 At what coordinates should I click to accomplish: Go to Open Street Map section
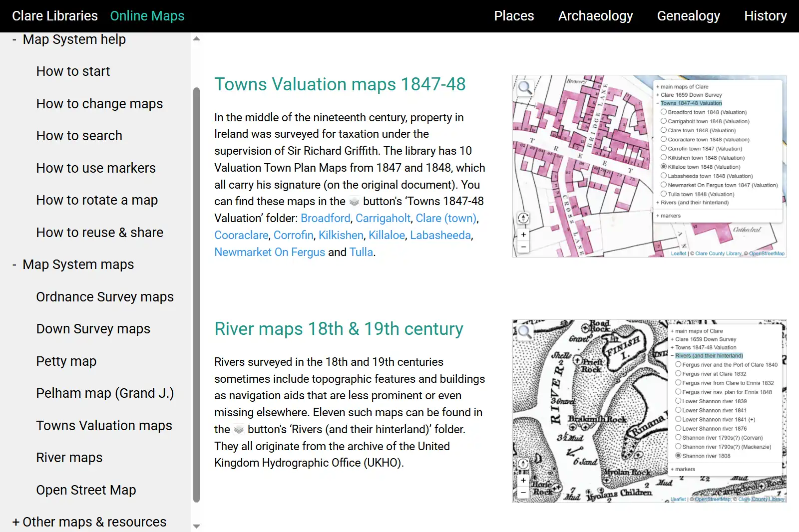point(86,490)
